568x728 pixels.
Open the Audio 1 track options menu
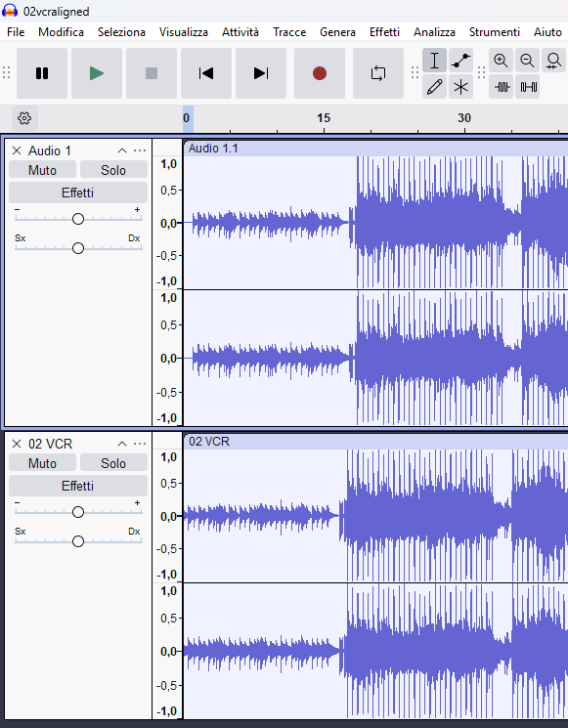click(x=140, y=150)
